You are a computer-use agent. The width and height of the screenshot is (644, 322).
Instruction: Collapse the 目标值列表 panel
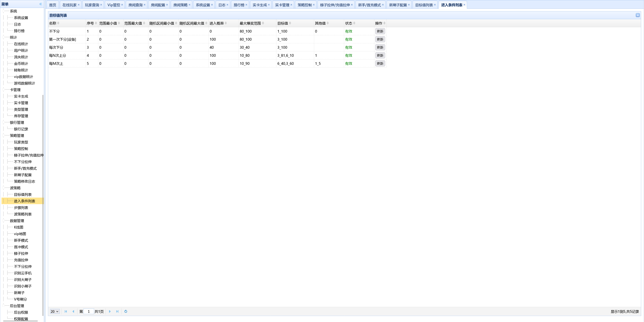638,15
